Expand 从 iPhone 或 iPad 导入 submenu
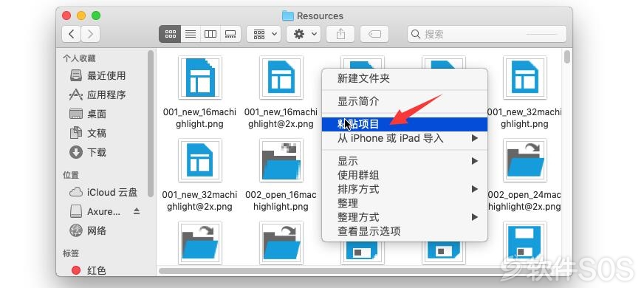The image size is (644, 288). [405, 138]
